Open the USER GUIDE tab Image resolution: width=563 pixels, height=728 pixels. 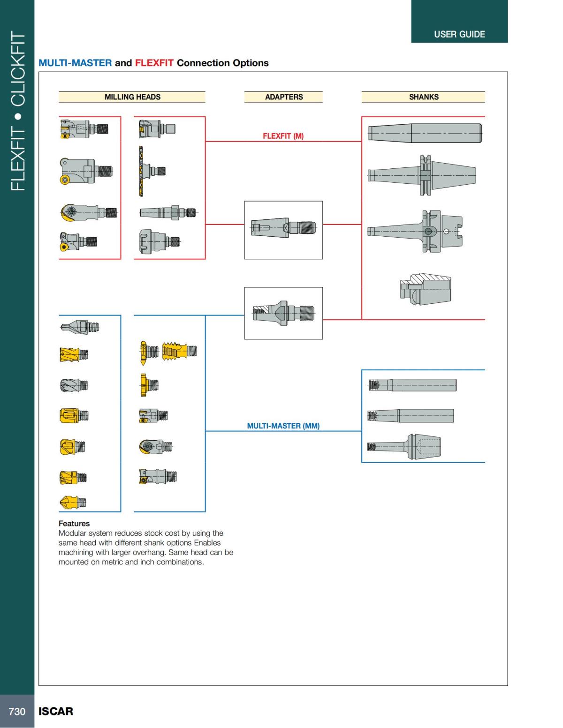pyautogui.click(x=459, y=34)
